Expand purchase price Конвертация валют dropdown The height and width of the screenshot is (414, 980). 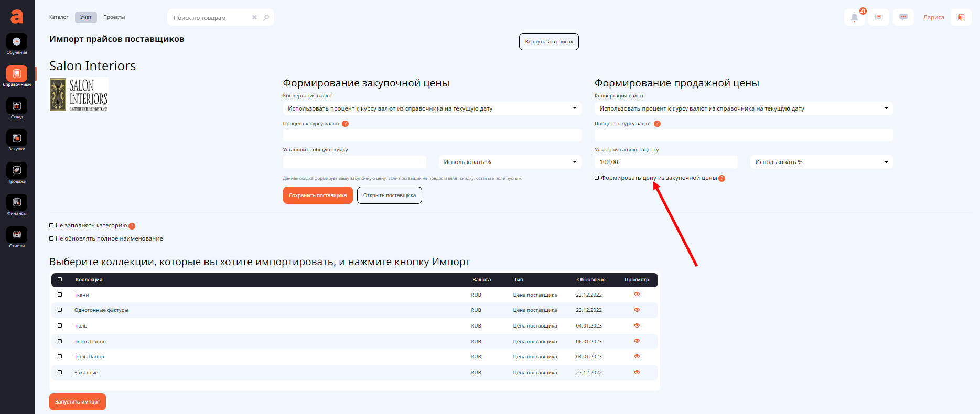click(x=432, y=108)
